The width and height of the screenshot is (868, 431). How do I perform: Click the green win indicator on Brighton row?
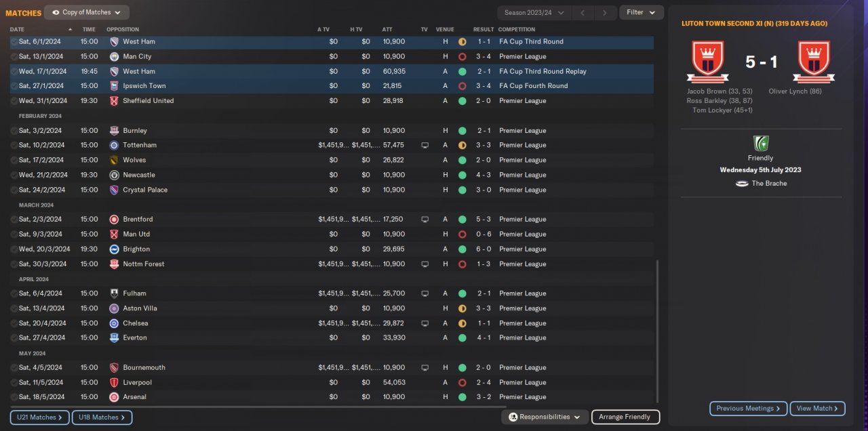(462, 249)
